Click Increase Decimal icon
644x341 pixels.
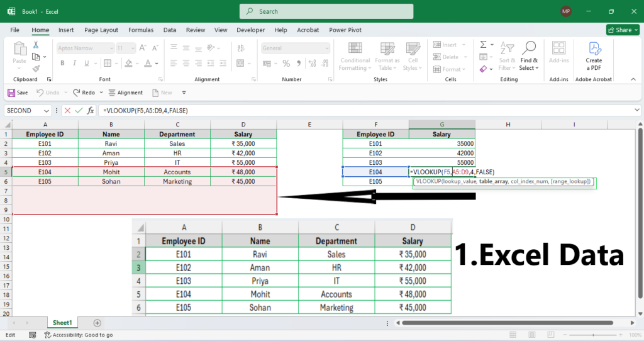click(x=312, y=64)
